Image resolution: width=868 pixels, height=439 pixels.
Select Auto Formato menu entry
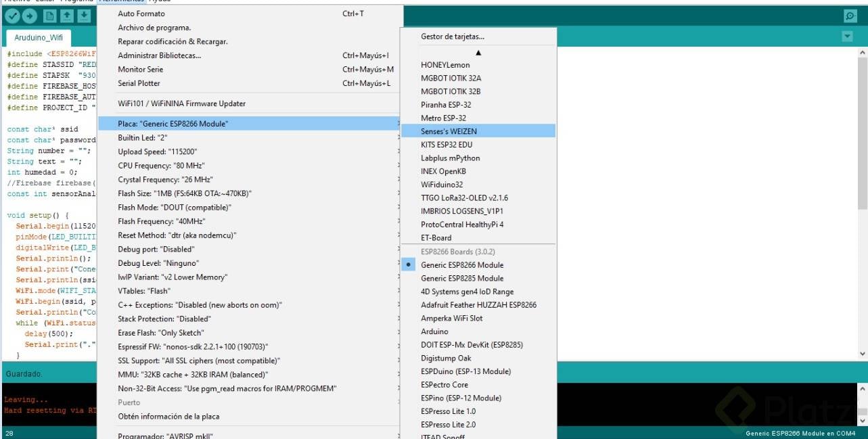coord(250,14)
